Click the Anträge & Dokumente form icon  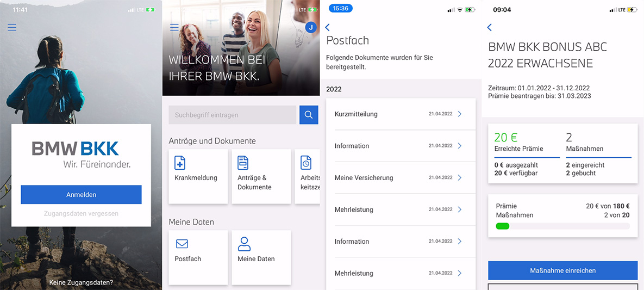243,163
